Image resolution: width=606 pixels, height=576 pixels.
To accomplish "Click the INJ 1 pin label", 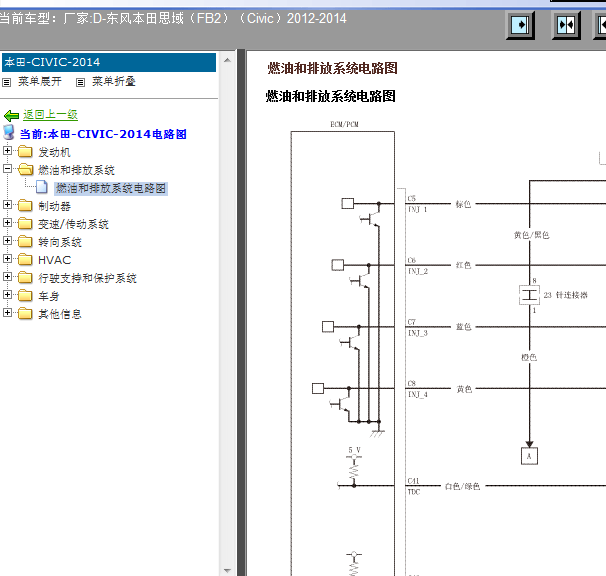I will (417, 210).
